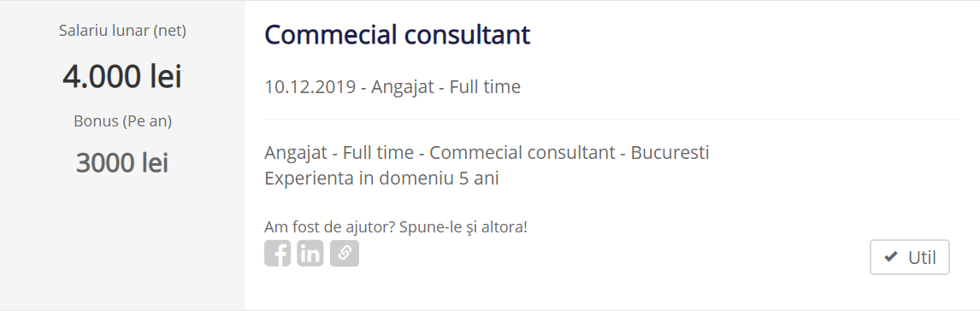Click the checkmark icon inside Util
This screenshot has height=311, width=980.
(x=891, y=256)
